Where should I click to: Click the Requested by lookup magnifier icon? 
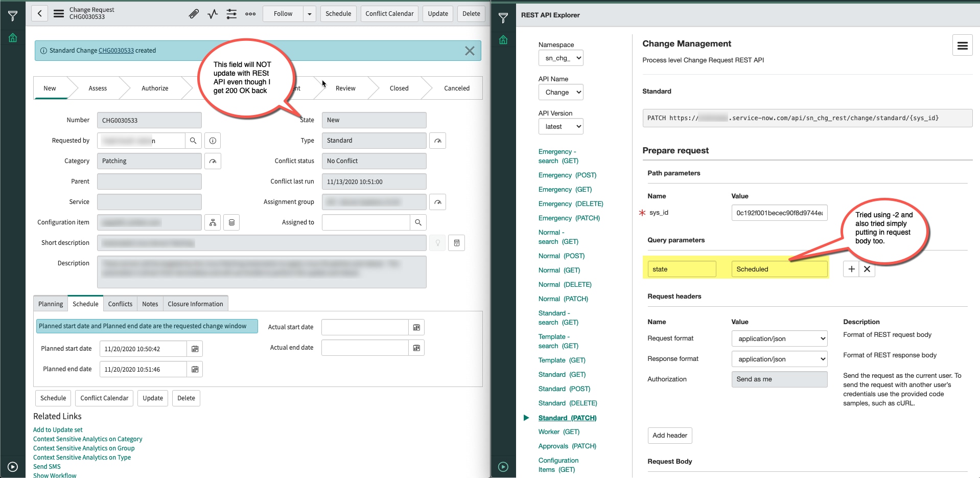pyautogui.click(x=193, y=141)
